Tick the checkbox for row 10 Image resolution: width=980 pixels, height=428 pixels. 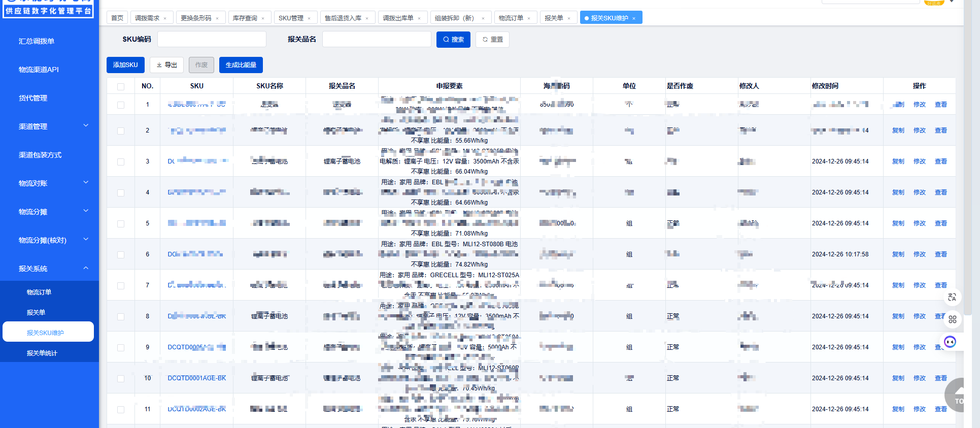[x=121, y=379]
